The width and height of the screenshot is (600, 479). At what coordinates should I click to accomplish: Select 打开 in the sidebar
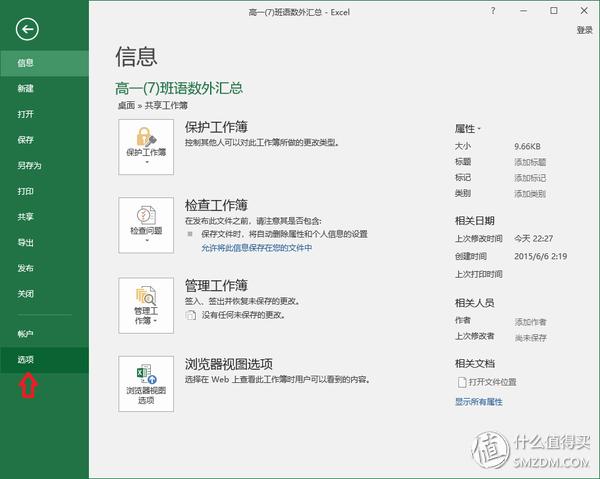coord(44,114)
